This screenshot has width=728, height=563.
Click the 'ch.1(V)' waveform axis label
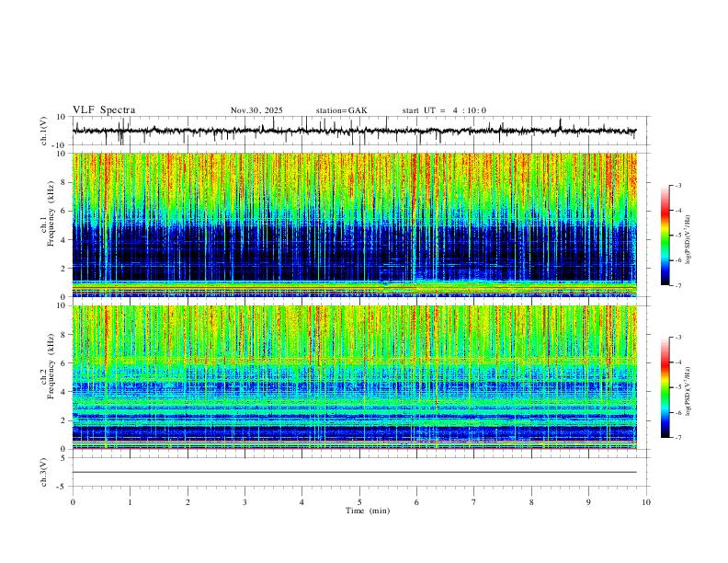pyautogui.click(x=44, y=131)
